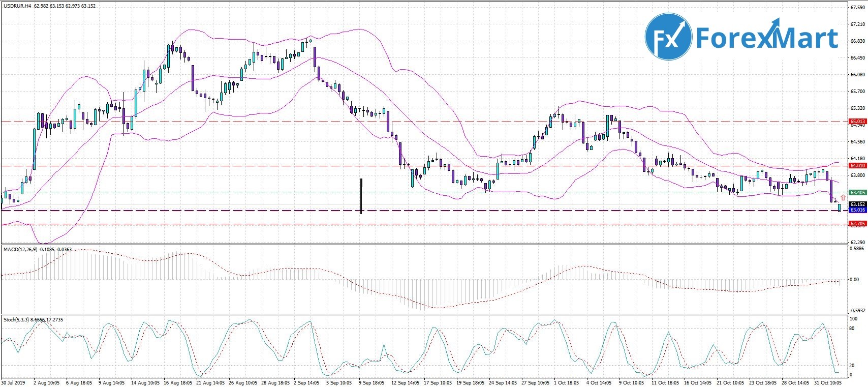Click the blue 63.016 price tag
Screen dimensions: 868x387
(x=858, y=210)
